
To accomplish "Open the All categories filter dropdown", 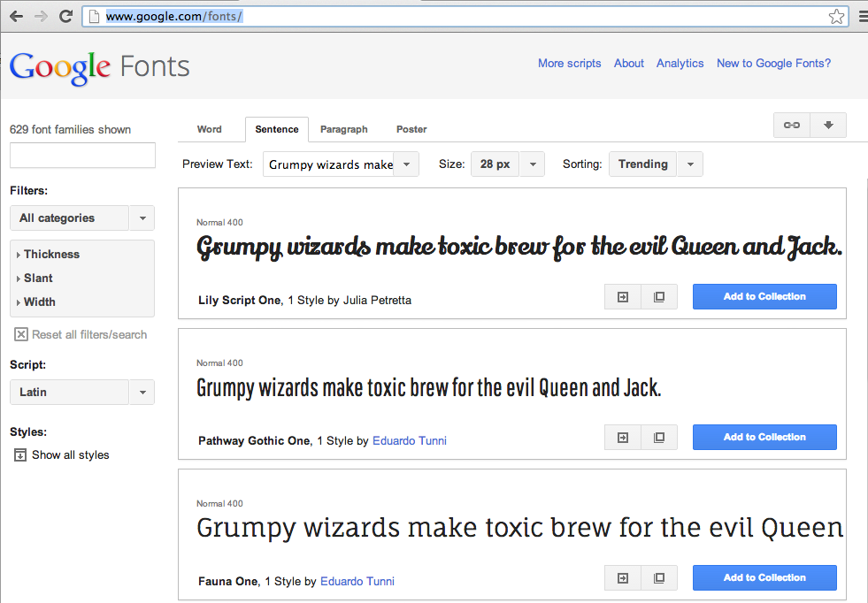I will point(142,218).
